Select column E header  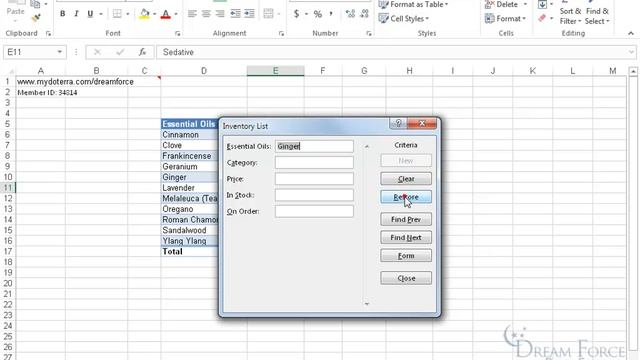click(x=276, y=71)
